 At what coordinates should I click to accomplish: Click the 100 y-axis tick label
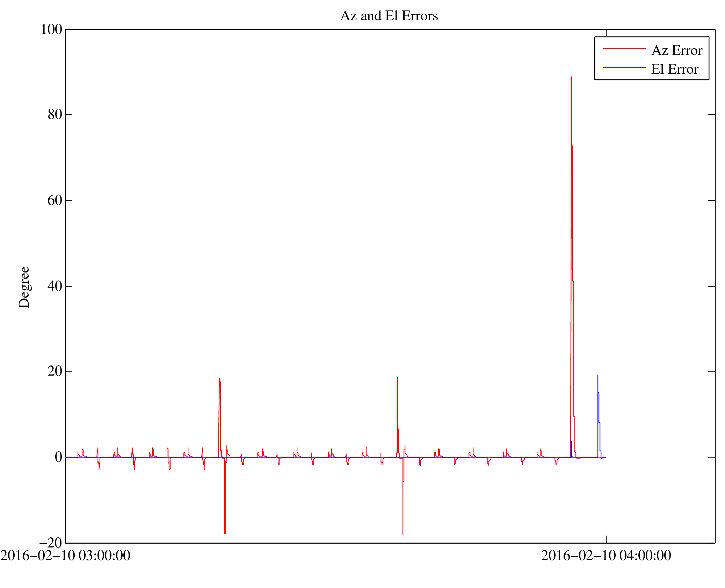[x=51, y=29]
